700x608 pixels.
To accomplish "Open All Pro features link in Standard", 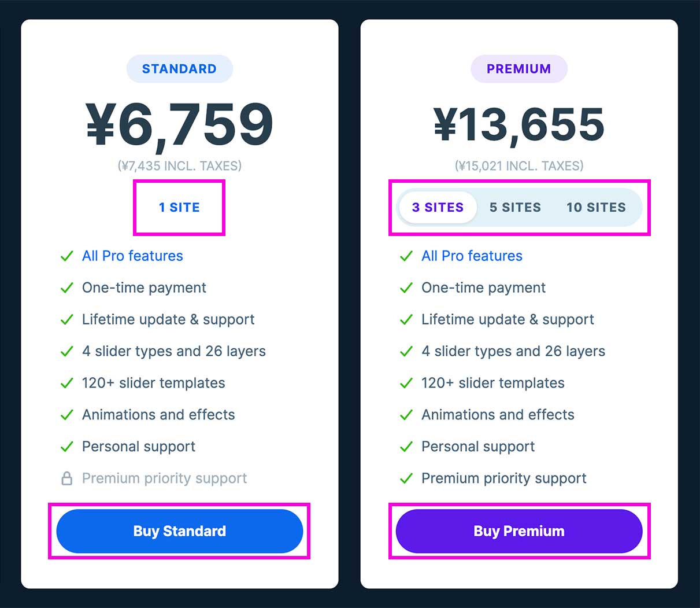I will pyautogui.click(x=132, y=256).
